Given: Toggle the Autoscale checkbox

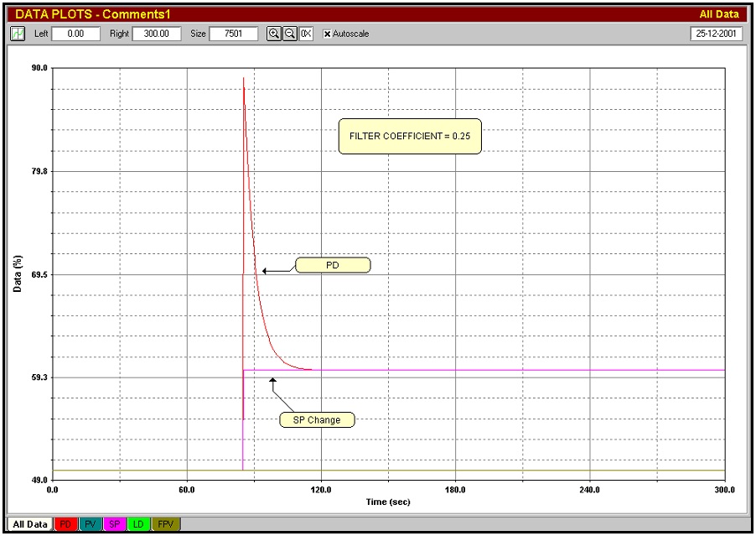Looking at the screenshot, I should [x=327, y=34].
